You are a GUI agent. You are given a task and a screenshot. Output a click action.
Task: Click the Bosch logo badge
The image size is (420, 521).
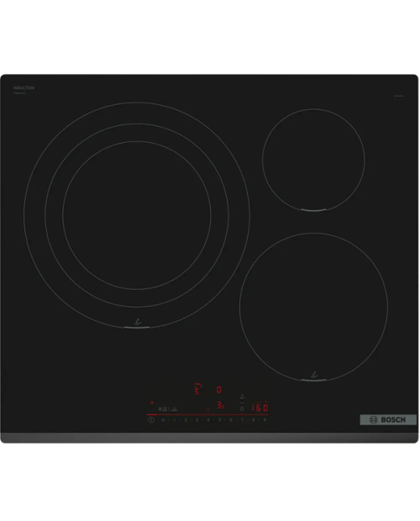point(388,419)
